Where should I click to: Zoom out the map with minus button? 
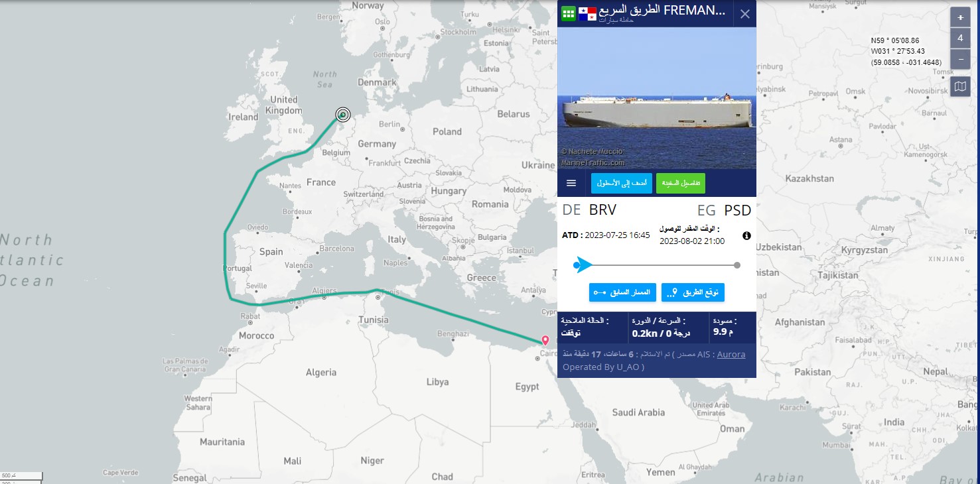(x=960, y=59)
